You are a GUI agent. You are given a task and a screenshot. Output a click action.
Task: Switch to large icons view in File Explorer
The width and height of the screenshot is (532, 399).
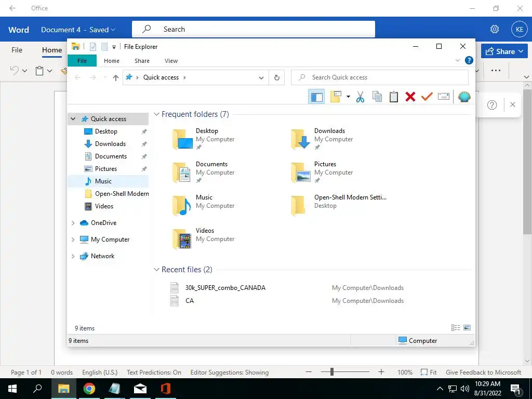(467, 328)
